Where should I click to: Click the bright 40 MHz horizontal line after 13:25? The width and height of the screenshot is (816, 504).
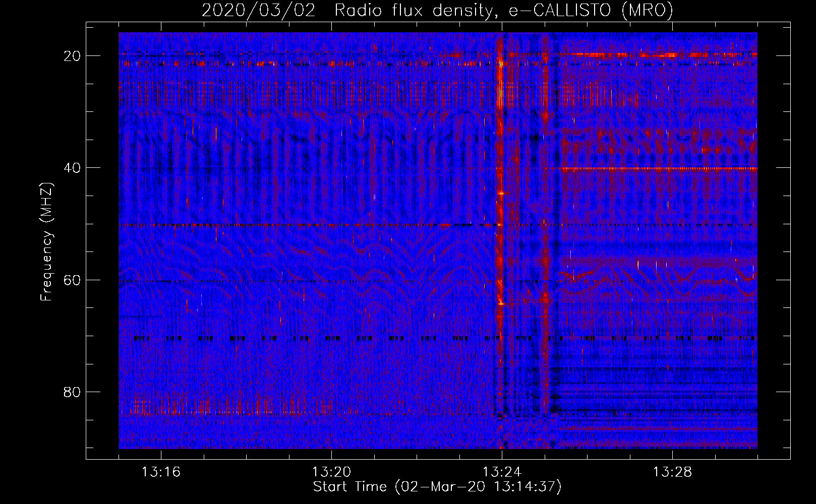click(x=658, y=168)
